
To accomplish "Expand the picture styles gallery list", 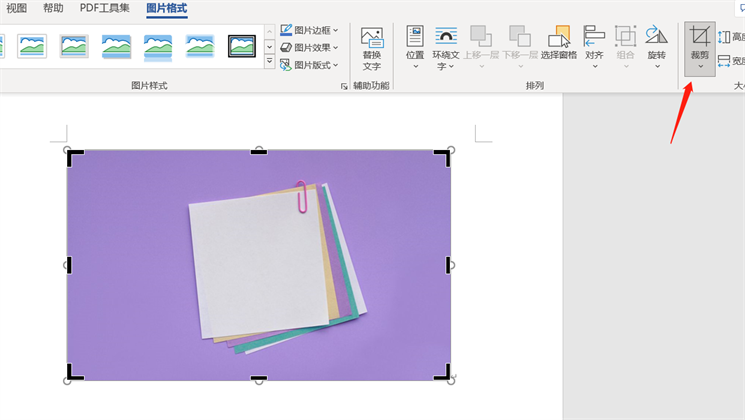I will point(269,62).
